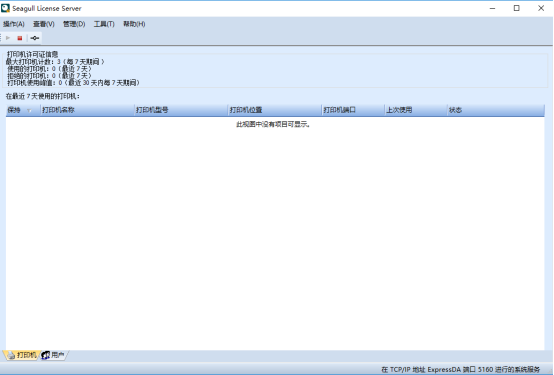Sort by 打印机端口 column header
The height and width of the screenshot is (375, 554).
353,110
